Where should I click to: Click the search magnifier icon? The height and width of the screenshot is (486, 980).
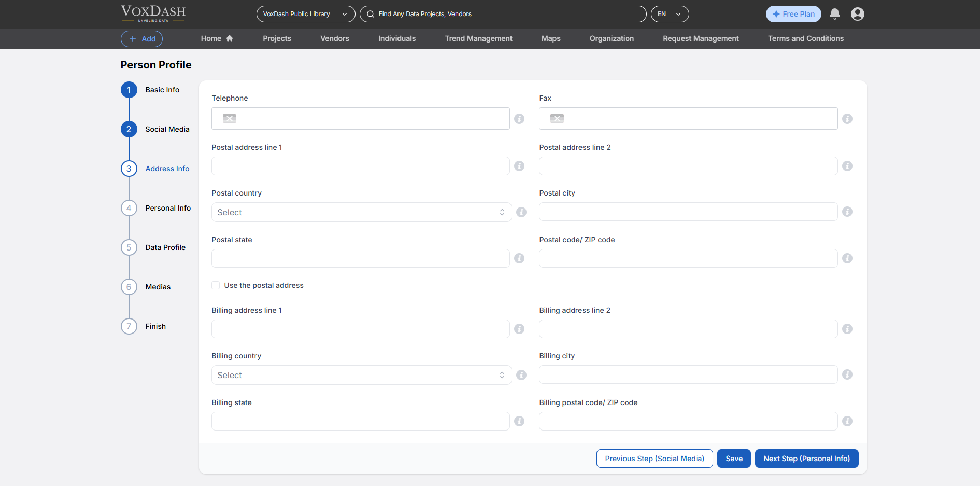[x=371, y=14]
